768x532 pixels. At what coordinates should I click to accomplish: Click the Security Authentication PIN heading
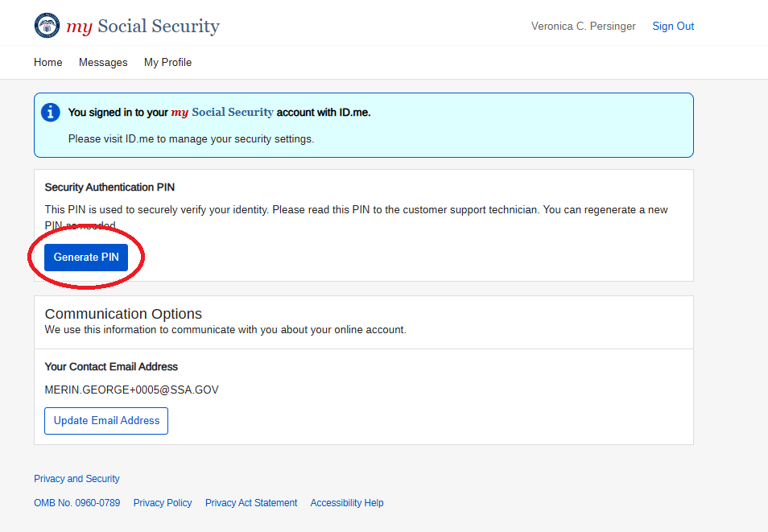point(109,188)
